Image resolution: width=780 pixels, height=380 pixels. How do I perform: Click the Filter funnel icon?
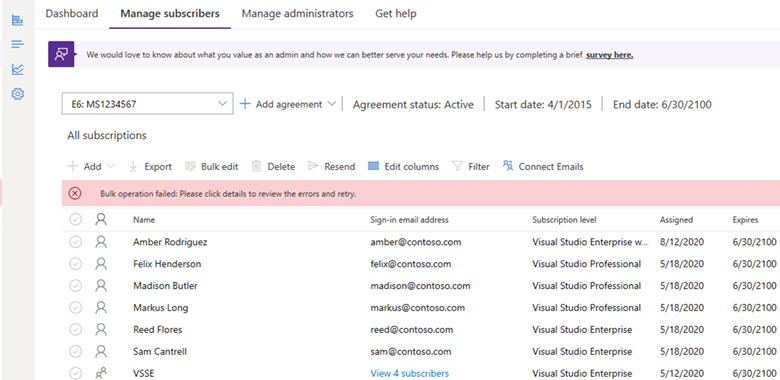(457, 166)
